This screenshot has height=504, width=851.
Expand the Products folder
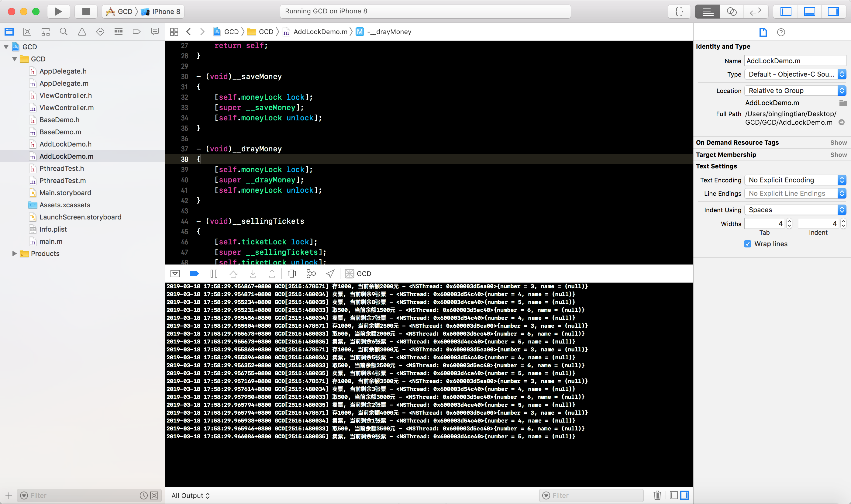(15, 254)
